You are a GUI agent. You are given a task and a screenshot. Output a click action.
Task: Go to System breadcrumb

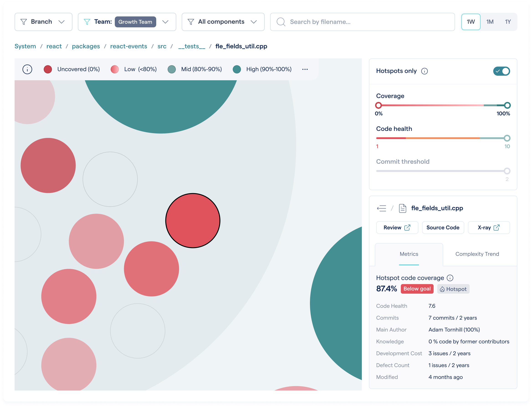click(x=25, y=46)
